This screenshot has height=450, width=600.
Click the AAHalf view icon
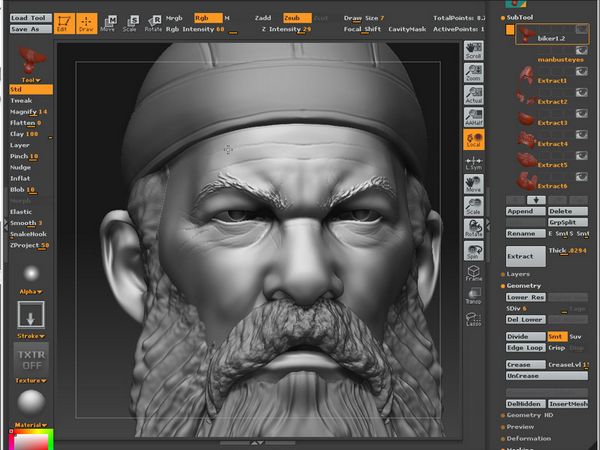point(474,117)
